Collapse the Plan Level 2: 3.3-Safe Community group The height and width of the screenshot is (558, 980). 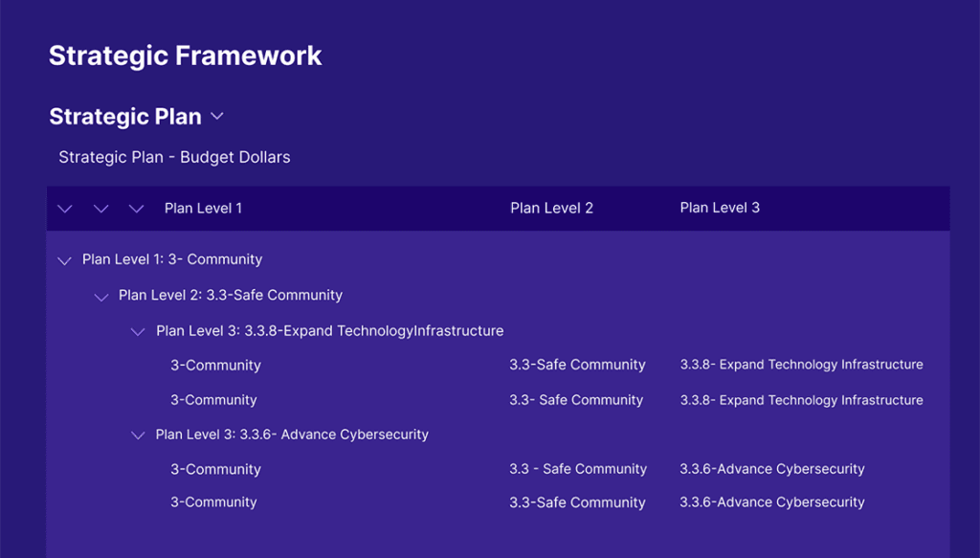click(x=101, y=297)
